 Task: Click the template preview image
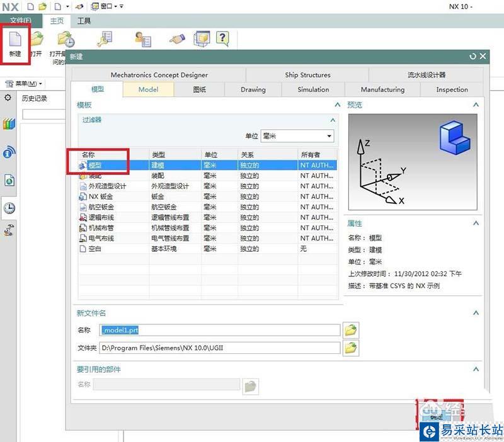[413, 162]
